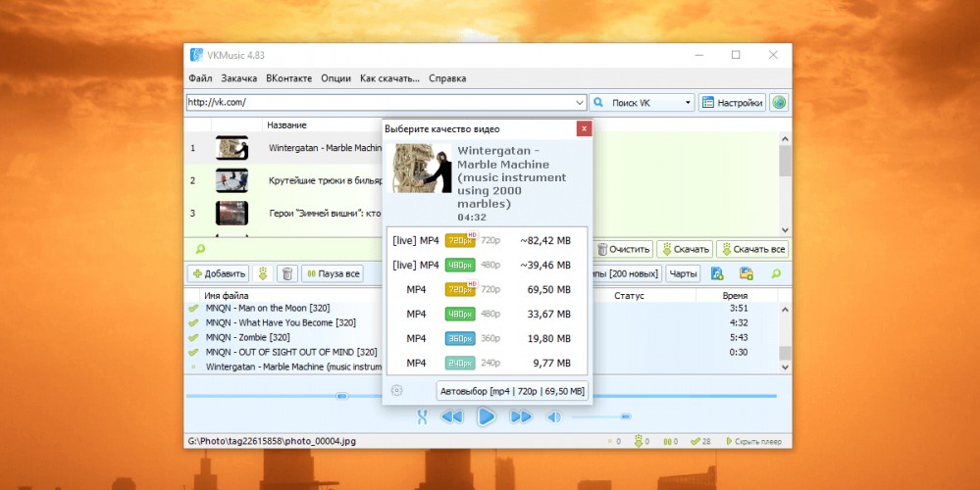The width and height of the screenshot is (980, 490).
Task: Click the Скачать все button
Action: (x=752, y=249)
